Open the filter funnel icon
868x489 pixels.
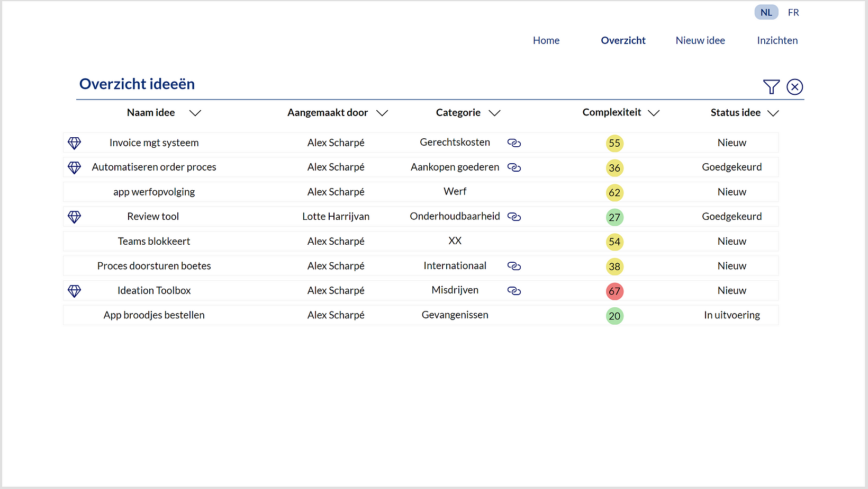pos(771,87)
